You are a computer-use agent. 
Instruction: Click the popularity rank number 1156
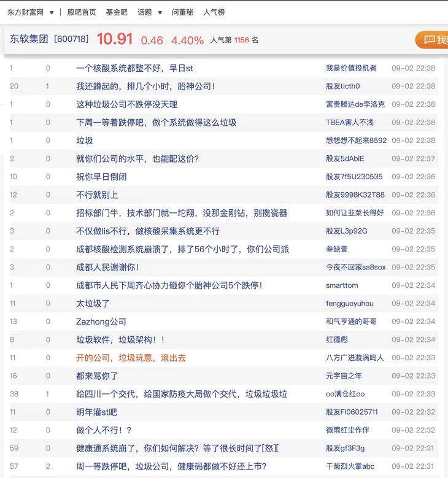(242, 40)
